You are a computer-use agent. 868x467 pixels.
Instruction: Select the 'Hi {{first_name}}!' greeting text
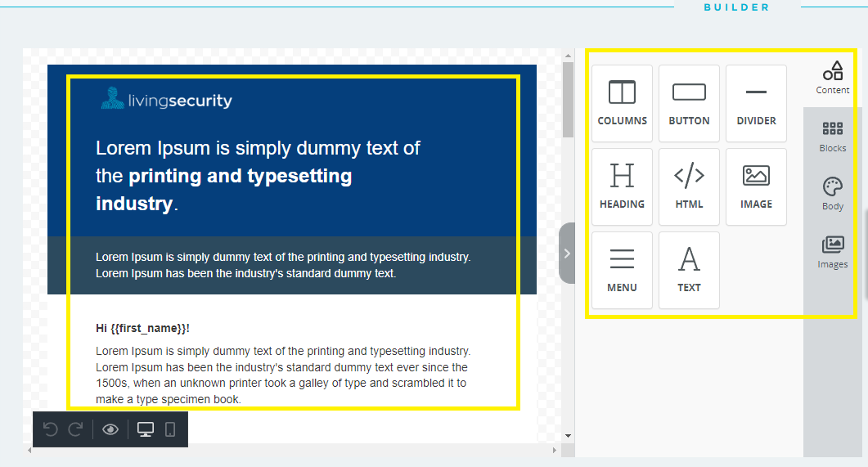[x=142, y=328]
